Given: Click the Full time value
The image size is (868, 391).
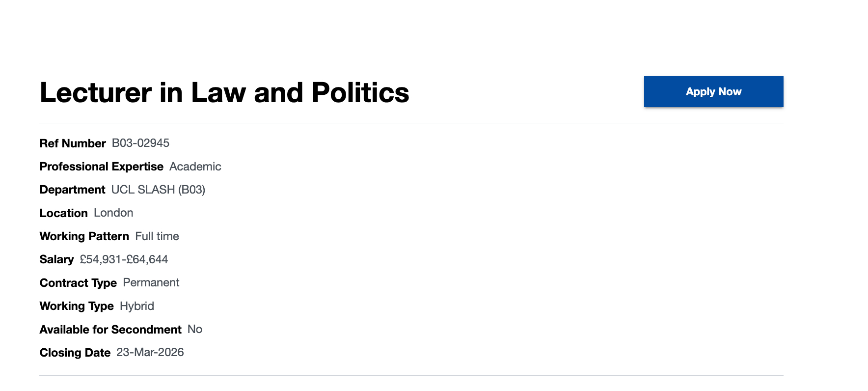Looking at the screenshot, I should coord(157,236).
